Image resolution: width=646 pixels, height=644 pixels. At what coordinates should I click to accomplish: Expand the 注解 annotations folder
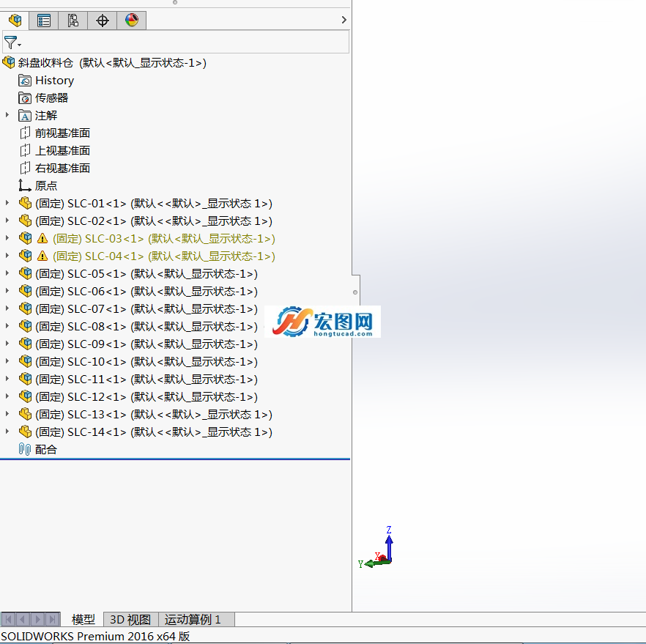[x=7, y=115]
